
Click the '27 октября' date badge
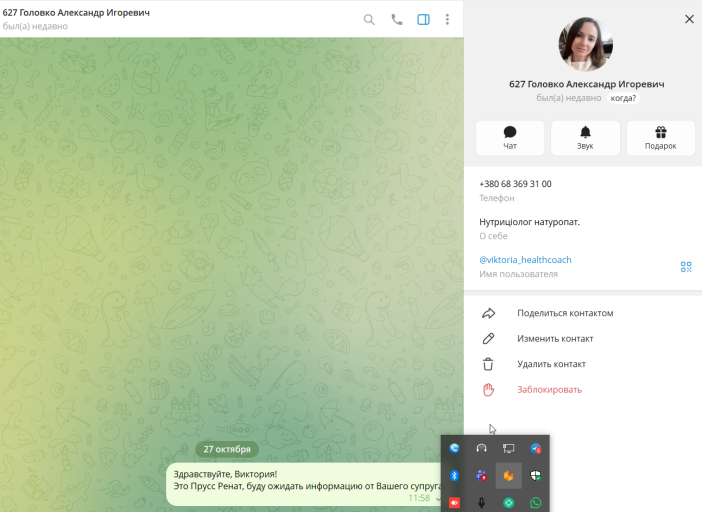[227, 449]
